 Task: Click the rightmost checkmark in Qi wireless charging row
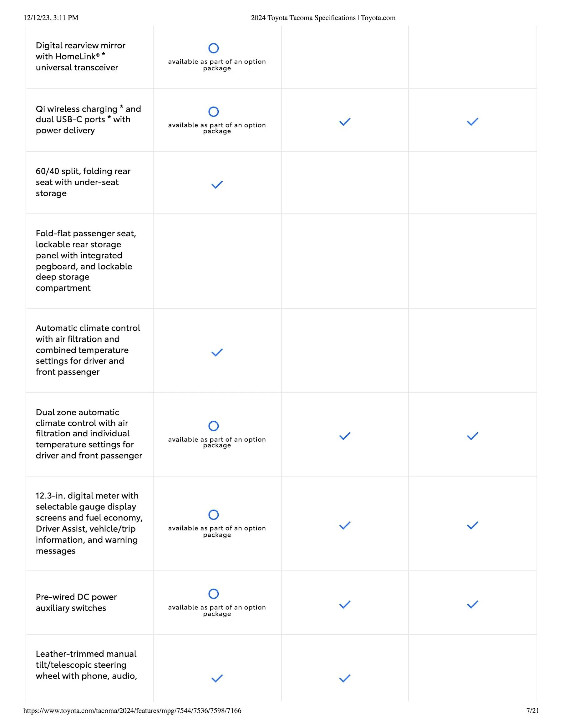[x=473, y=122]
